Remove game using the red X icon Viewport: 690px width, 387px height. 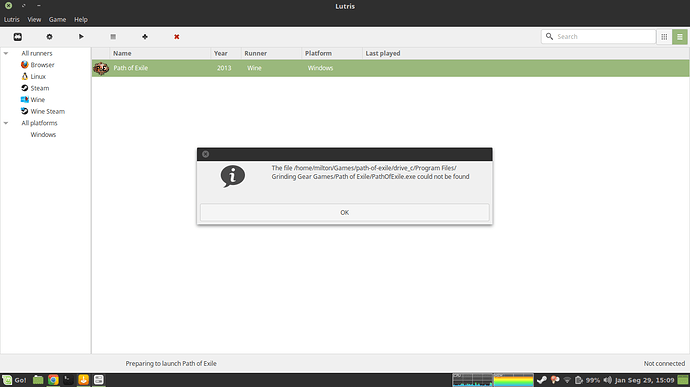point(176,37)
